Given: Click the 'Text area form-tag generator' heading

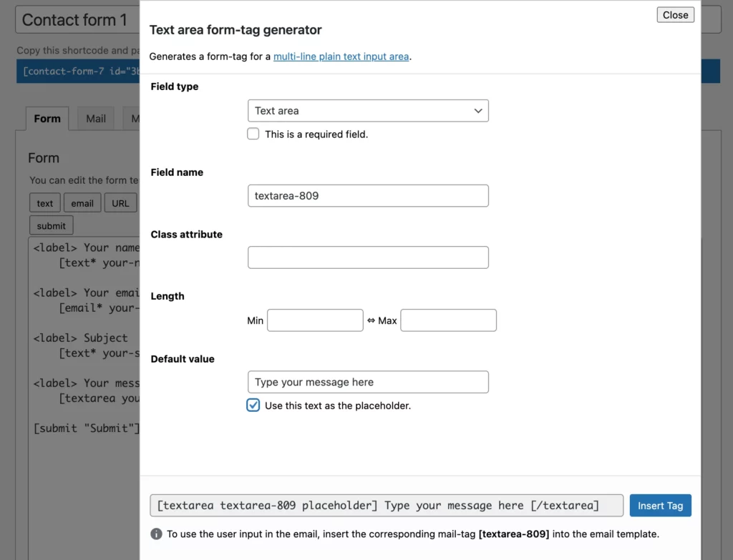Looking at the screenshot, I should click(x=236, y=30).
